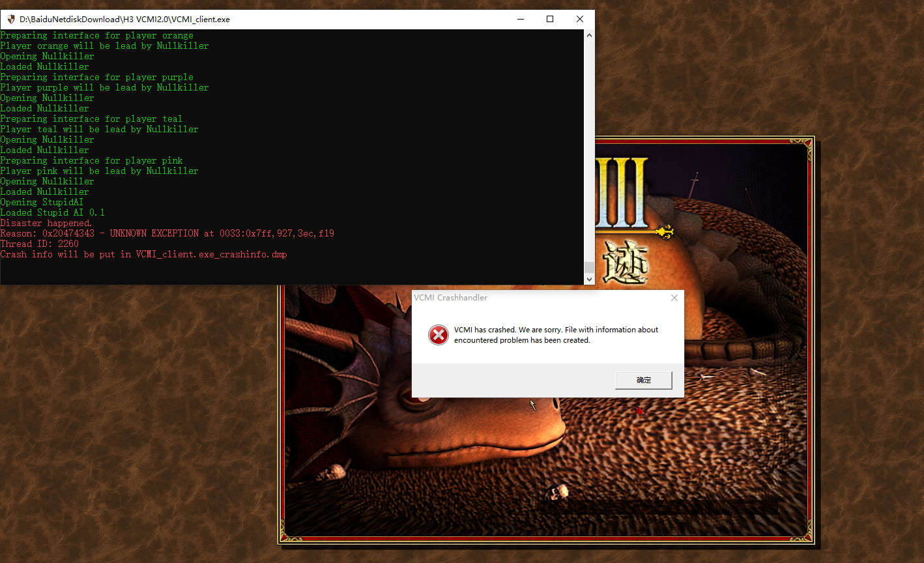Click the console scrollbar thumb
Screen dimensions: 924x563
[589, 267]
